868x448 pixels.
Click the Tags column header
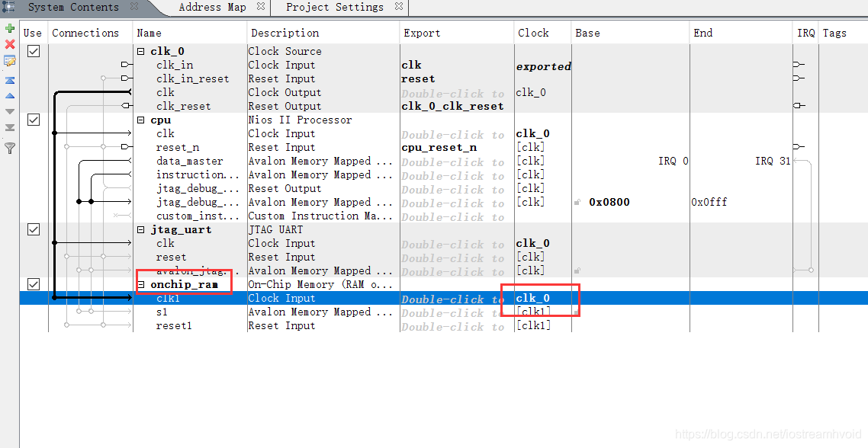coord(834,33)
